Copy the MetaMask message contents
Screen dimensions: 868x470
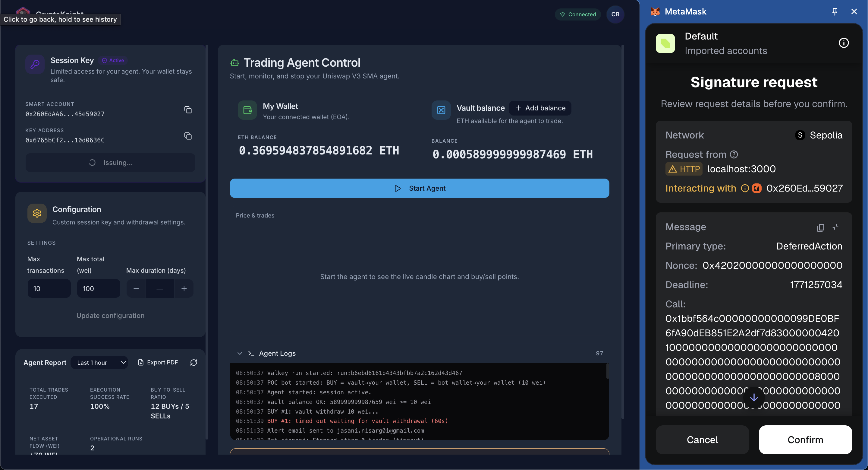click(x=820, y=227)
